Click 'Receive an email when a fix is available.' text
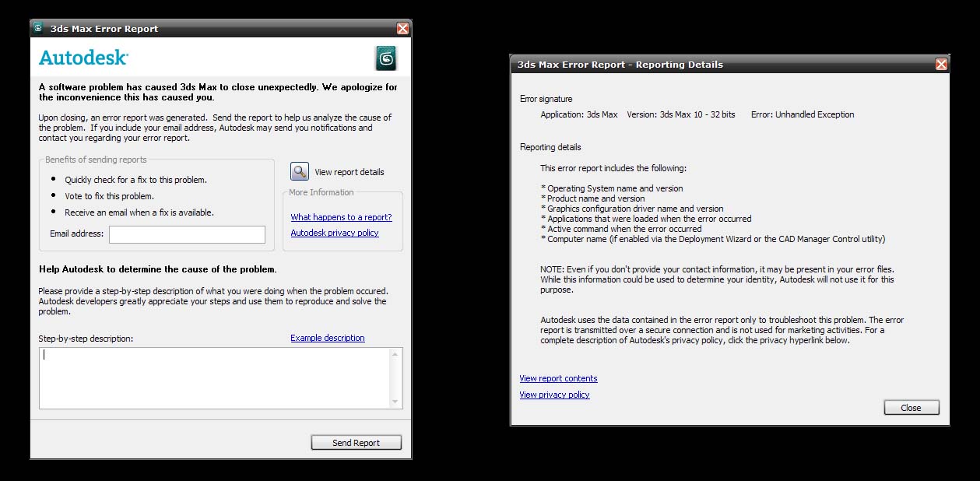The width and height of the screenshot is (980, 481). 139,212
